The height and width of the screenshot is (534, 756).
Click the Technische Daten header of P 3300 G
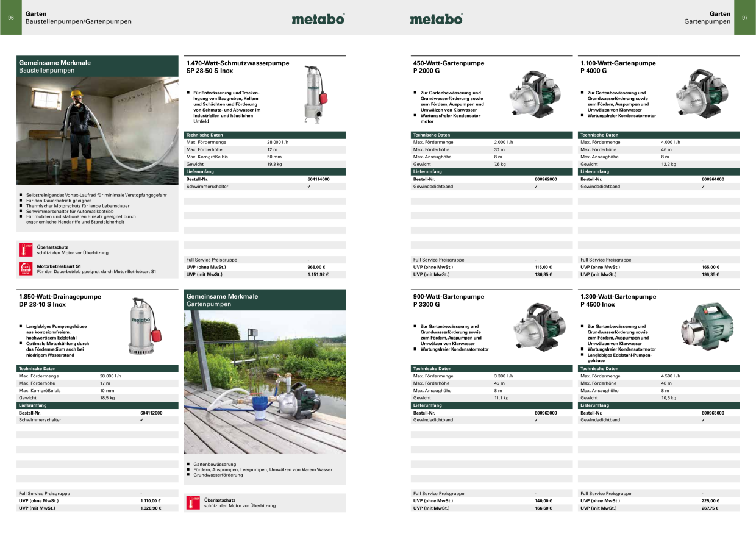pos(492,368)
